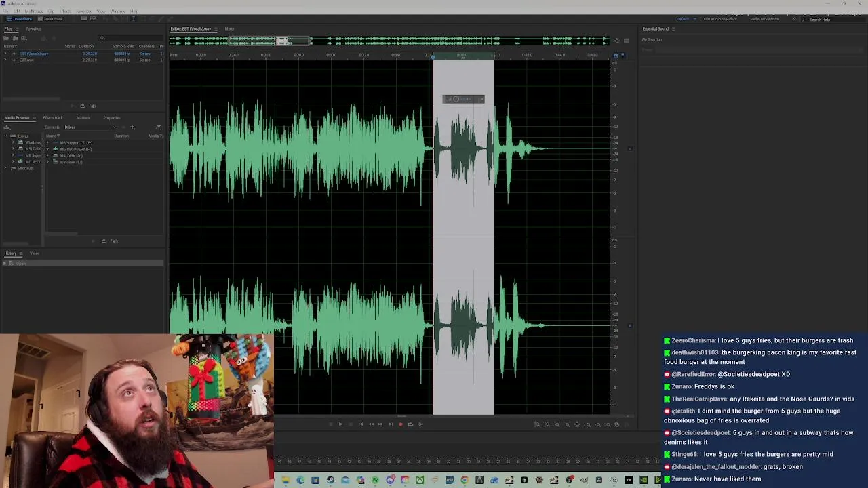This screenshot has height=488, width=868.
Task: Toggle loop in Media Browser preview
Action: (104, 241)
